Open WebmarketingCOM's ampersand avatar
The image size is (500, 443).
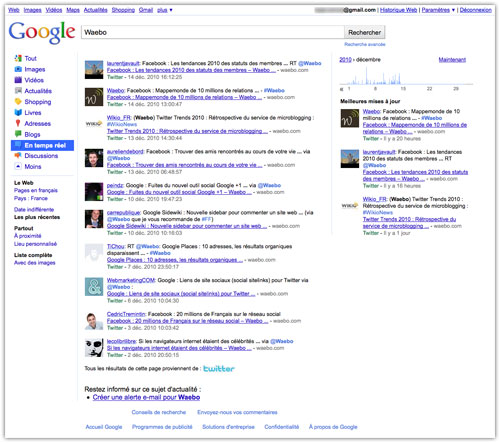pos(94,287)
